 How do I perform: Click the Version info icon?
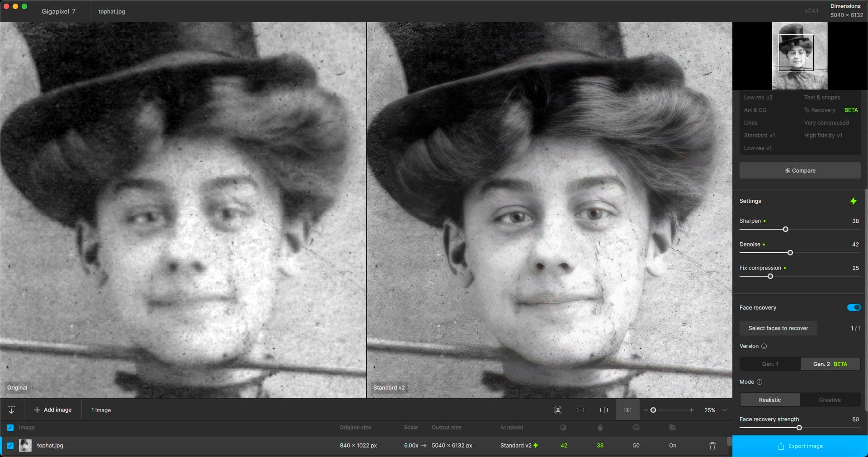tap(764, 346)
